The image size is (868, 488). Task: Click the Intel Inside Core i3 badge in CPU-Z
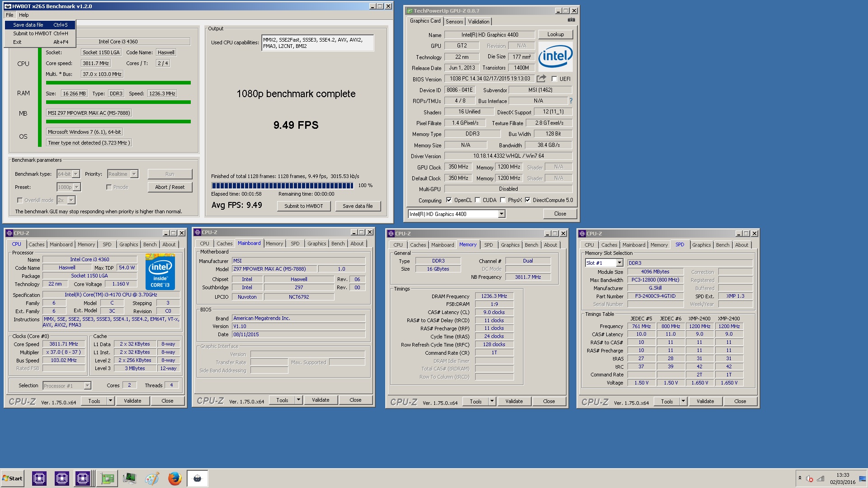coord(160,272)
